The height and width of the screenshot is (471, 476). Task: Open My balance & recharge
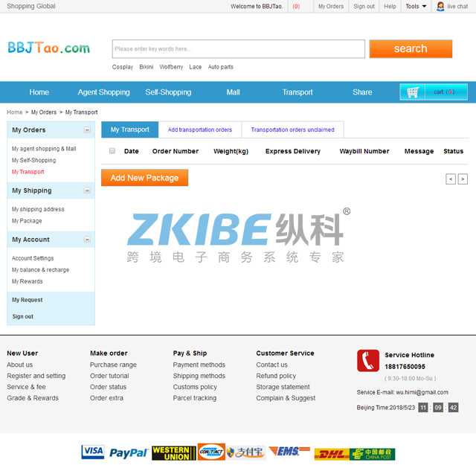click(x=41, y=269)
